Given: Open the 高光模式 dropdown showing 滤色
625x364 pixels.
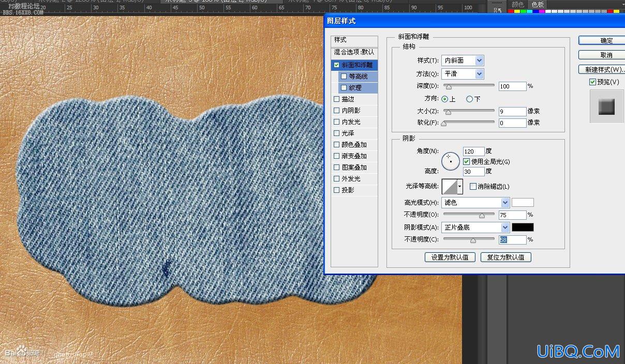Looking at the screenshot, I should tap(475, 203).
